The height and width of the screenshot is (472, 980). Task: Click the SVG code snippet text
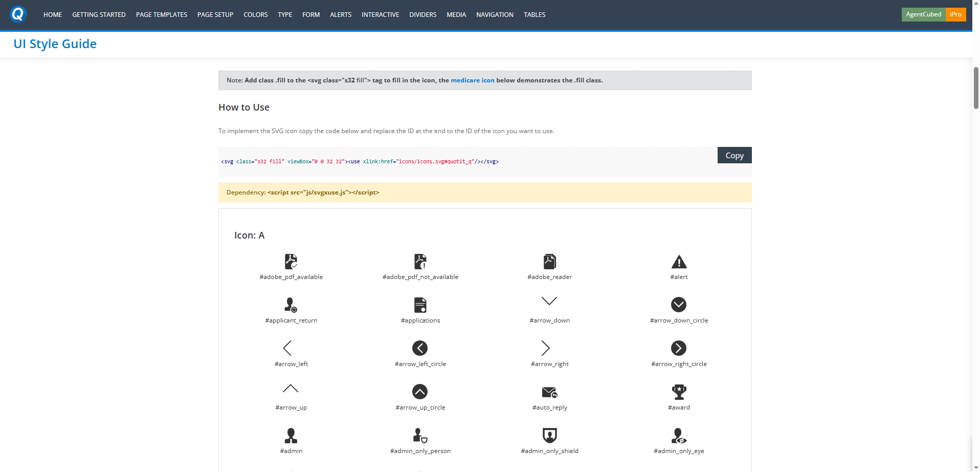tap(360, 162)
